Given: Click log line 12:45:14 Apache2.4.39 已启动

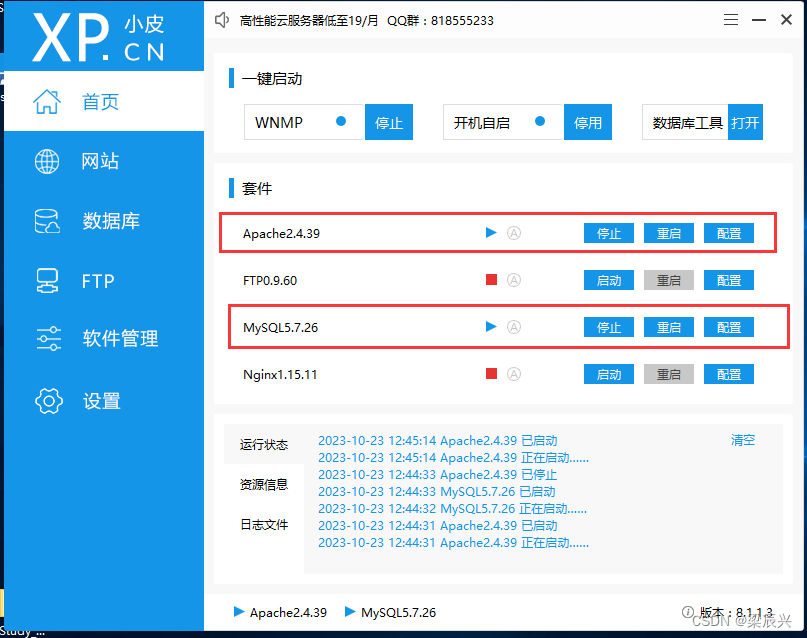Looking at the screenshot, I should point(437,440).
